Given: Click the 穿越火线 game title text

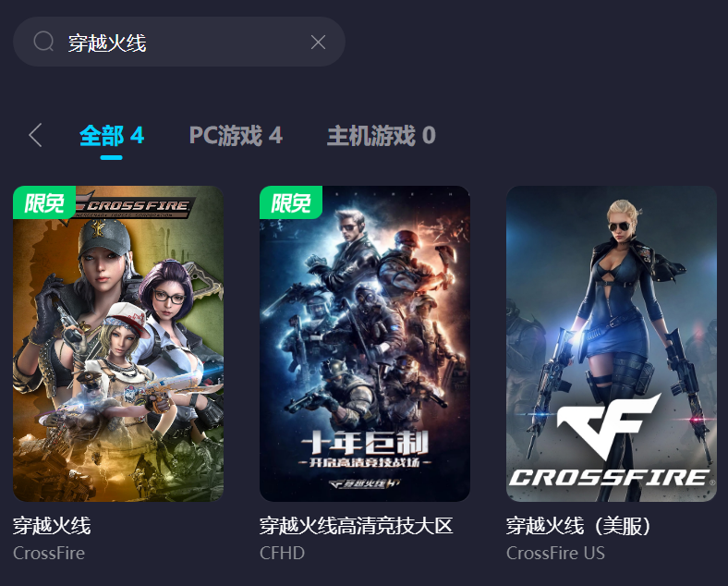Looking at the screenshot, I should coord(52,526).
